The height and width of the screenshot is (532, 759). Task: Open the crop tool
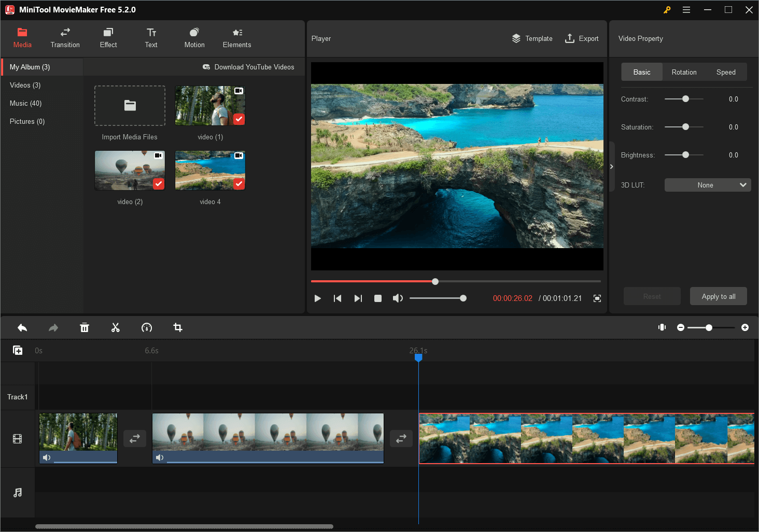coord(178,327)
